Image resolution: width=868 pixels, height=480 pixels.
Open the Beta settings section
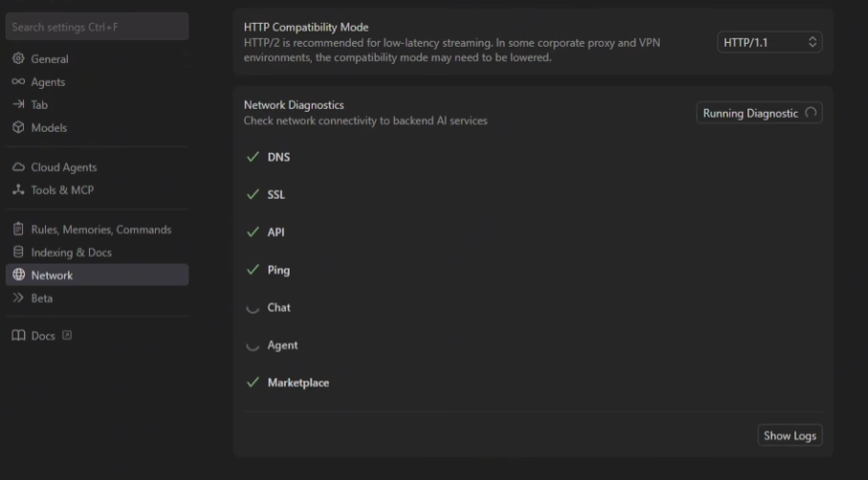pos(41,298)
